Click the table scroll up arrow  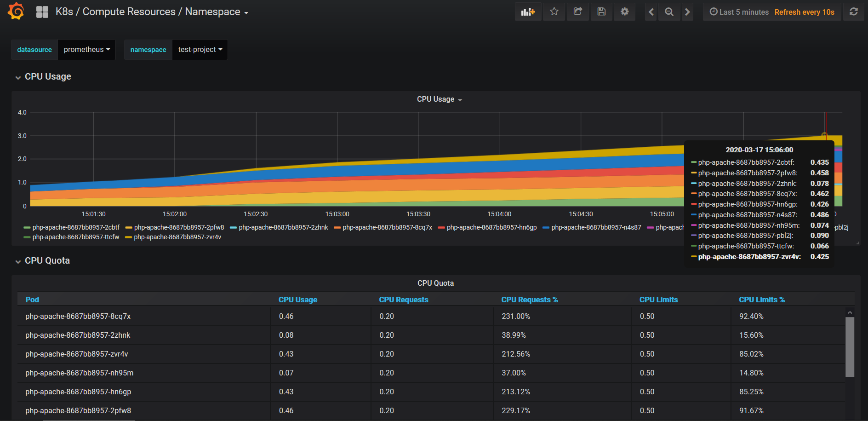pyautogui.click(x=850, y=312)
